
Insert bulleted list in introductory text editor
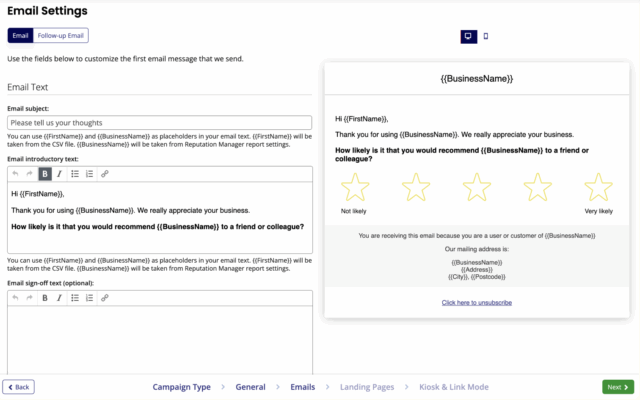tap(75, 174)
